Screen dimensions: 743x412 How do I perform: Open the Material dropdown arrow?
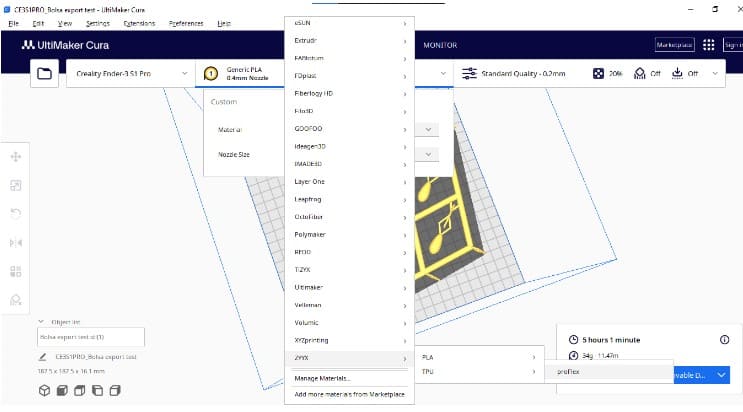428,129
